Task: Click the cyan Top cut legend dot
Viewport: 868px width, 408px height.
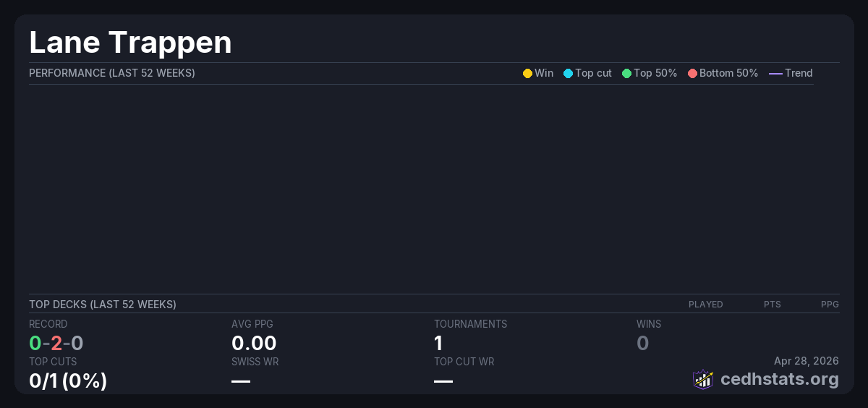Action: coord(568,73)
